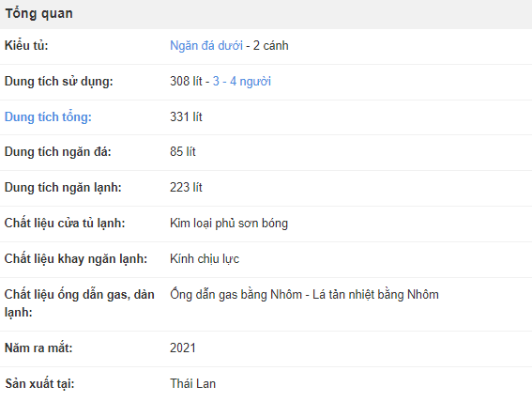The image size is (532, 402).
Task: Select the 'Sản xuất tại:' label
Action: tap(39, 383)
